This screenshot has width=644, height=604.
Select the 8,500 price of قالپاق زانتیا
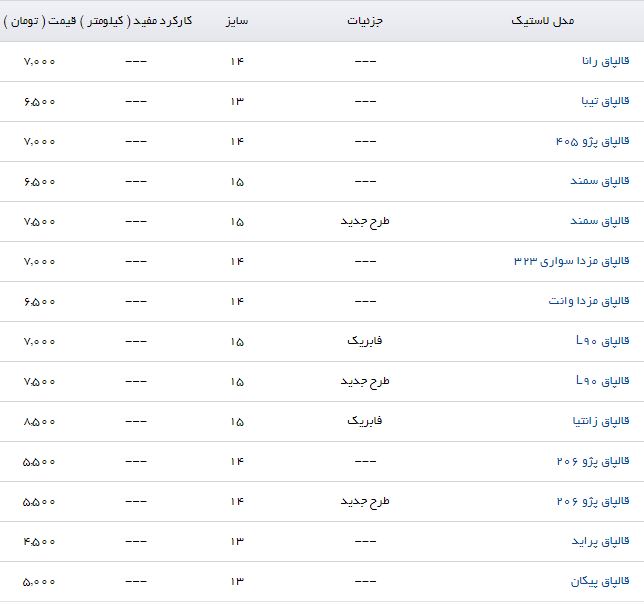point(39,422)
